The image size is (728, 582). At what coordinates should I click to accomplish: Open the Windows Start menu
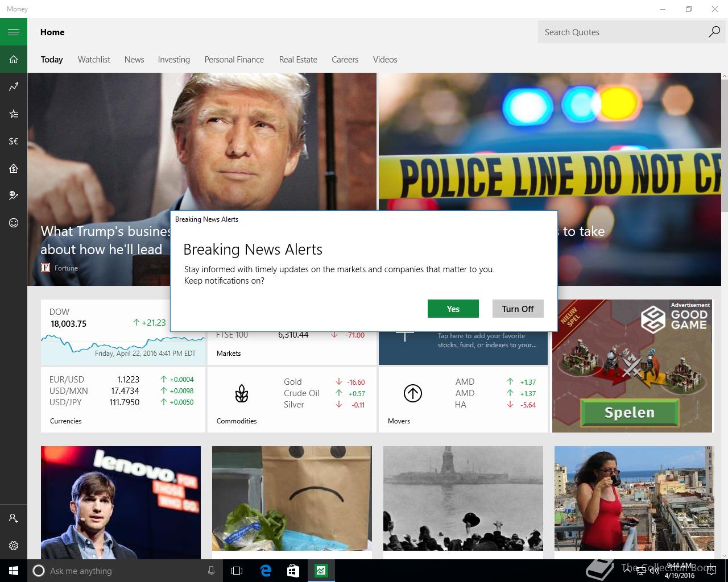(14, 571)
